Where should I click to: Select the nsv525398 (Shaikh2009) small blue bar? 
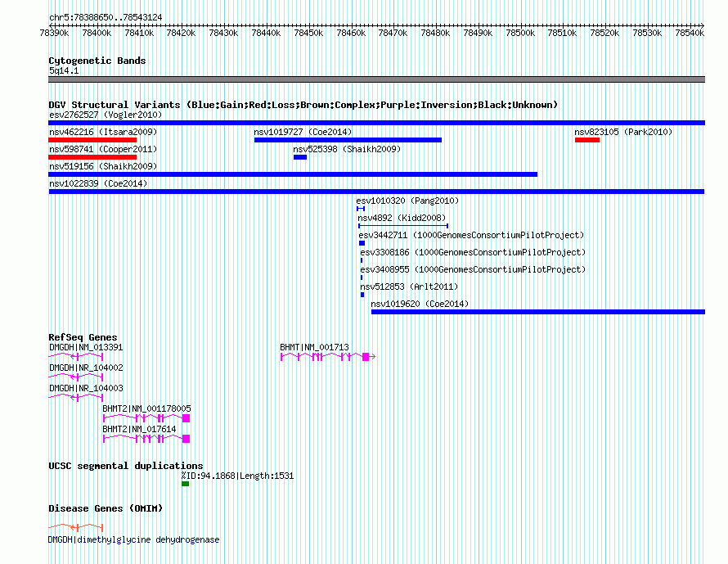[x=300, y=157]
